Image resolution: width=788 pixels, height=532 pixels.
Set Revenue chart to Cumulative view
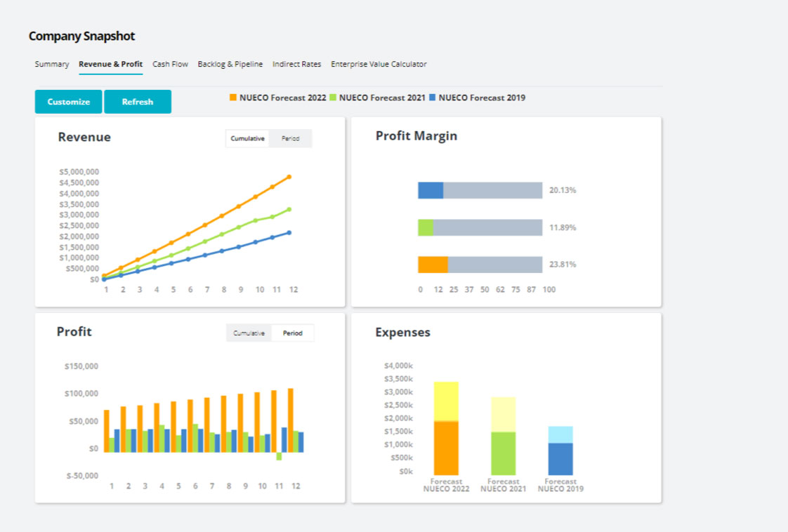coord(247,138)
